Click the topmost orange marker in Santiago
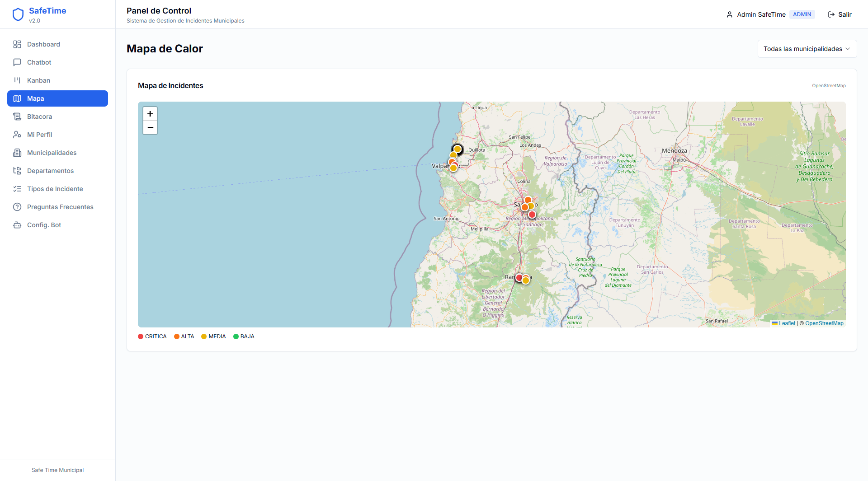Image resolution: width=868 pixels, height=481 pixels. click(x=528, y=200)
